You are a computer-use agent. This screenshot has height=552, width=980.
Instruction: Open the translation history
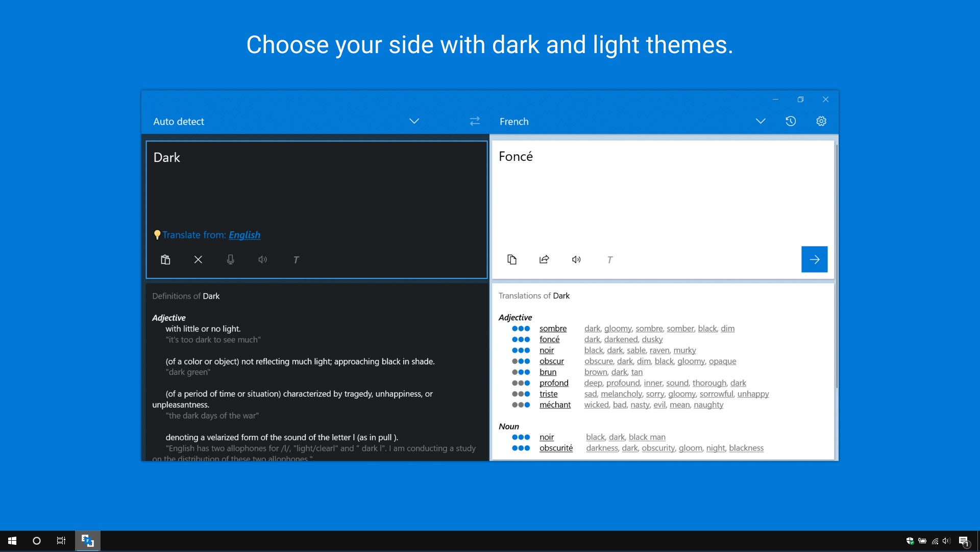coord(790,121)
